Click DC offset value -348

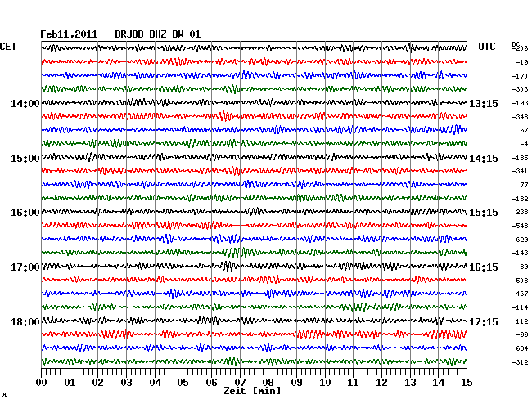tap(520, 117)
